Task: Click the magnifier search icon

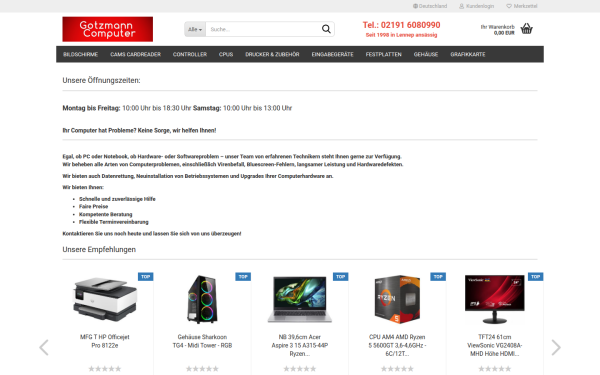Action: (x=326, y=29)
